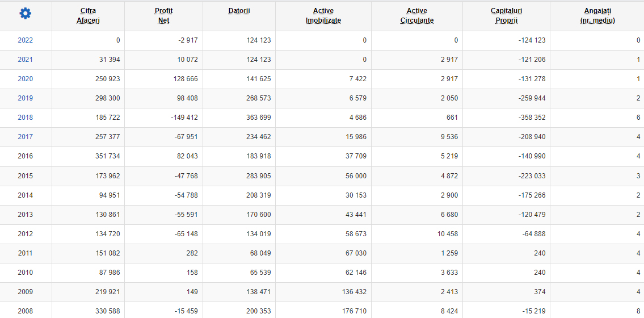Click the 31 394 turnover value
644x318 pixels.
pyautogui.click(x=109, y=60)
